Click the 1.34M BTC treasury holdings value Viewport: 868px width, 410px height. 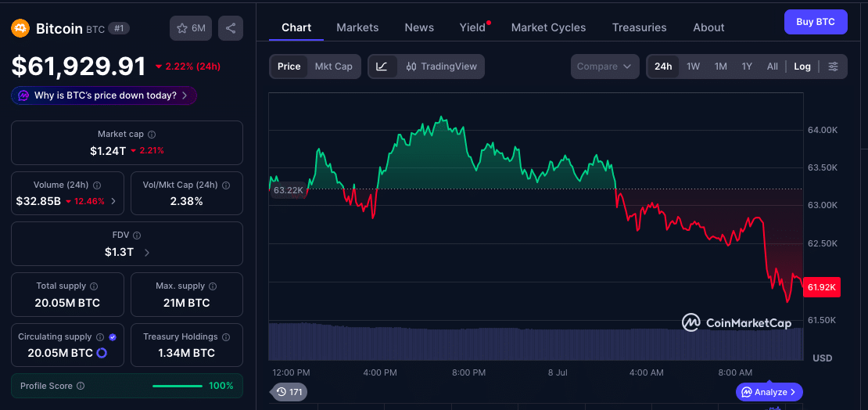click(187, 353)
